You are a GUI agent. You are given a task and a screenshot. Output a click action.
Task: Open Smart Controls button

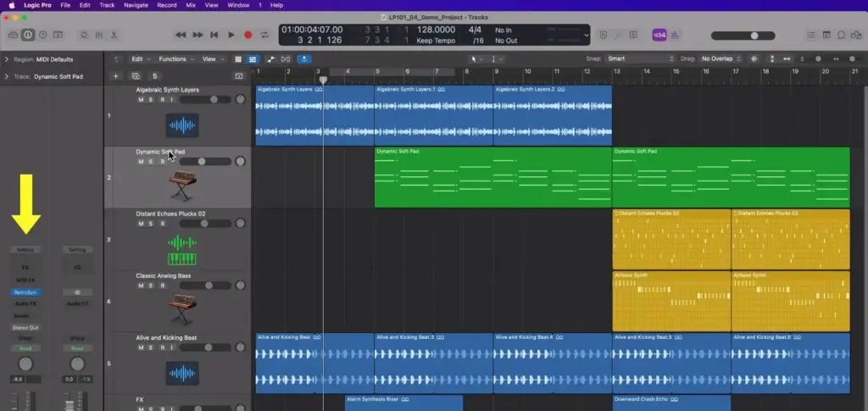pos(84,35)
